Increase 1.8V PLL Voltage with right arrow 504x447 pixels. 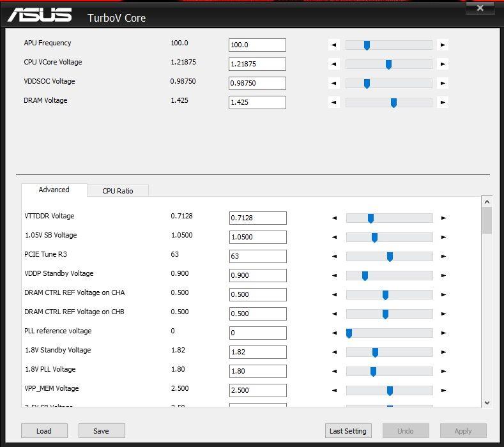443,371
